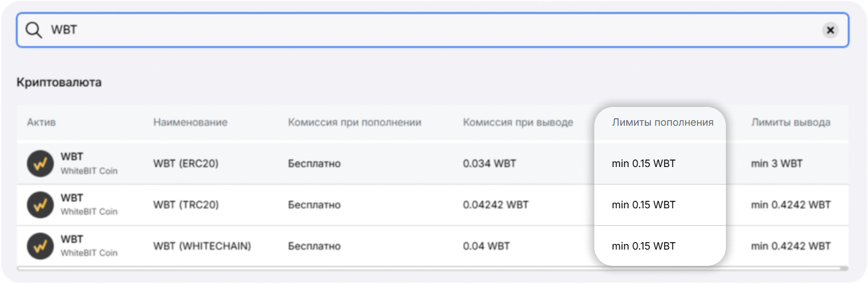Select the WBT (WHITECHAIN) name cell

point(202,246)
